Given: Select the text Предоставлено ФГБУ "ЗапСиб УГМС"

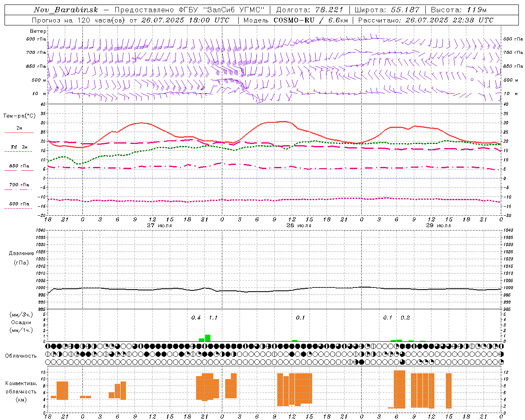Looking at the screenshot, I should coord(189,10).
